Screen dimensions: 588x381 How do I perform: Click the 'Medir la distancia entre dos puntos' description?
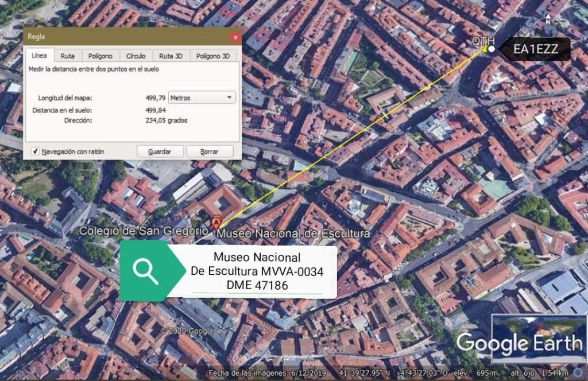pos(94,69)
